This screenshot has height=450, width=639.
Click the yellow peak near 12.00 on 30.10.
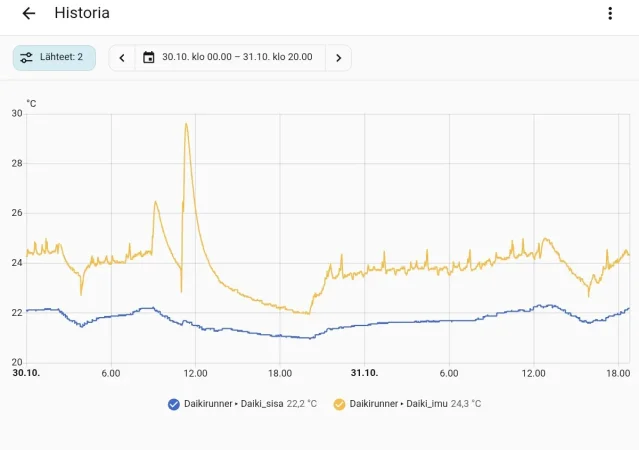point(186,124)
